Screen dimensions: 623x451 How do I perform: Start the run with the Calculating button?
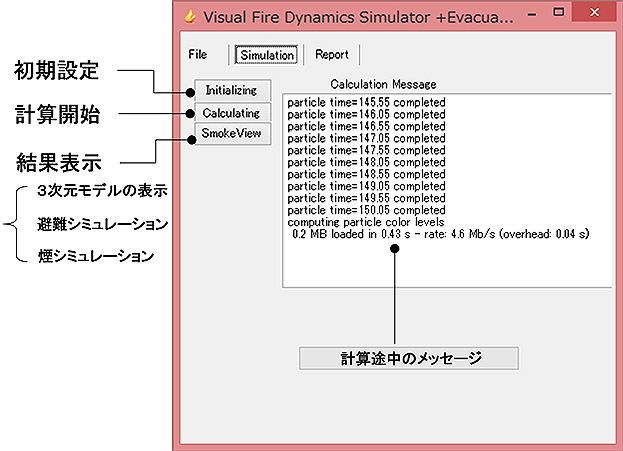[232, 113]
